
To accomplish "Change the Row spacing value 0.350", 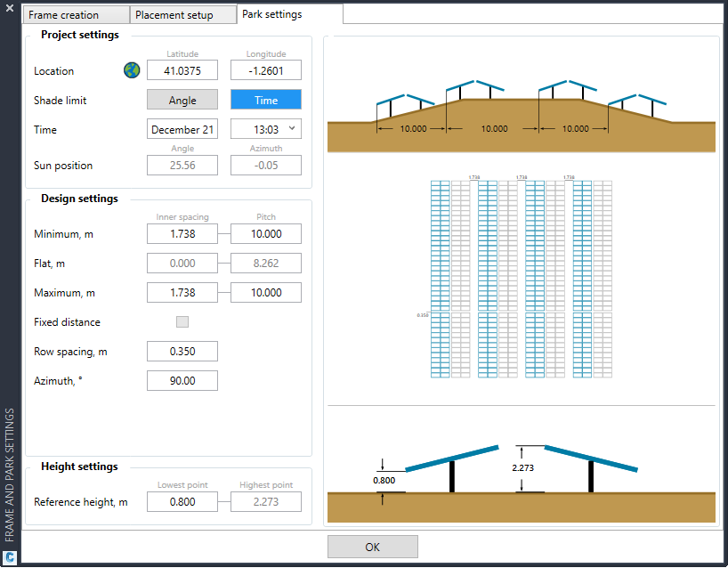I will (x=182, y=351).
